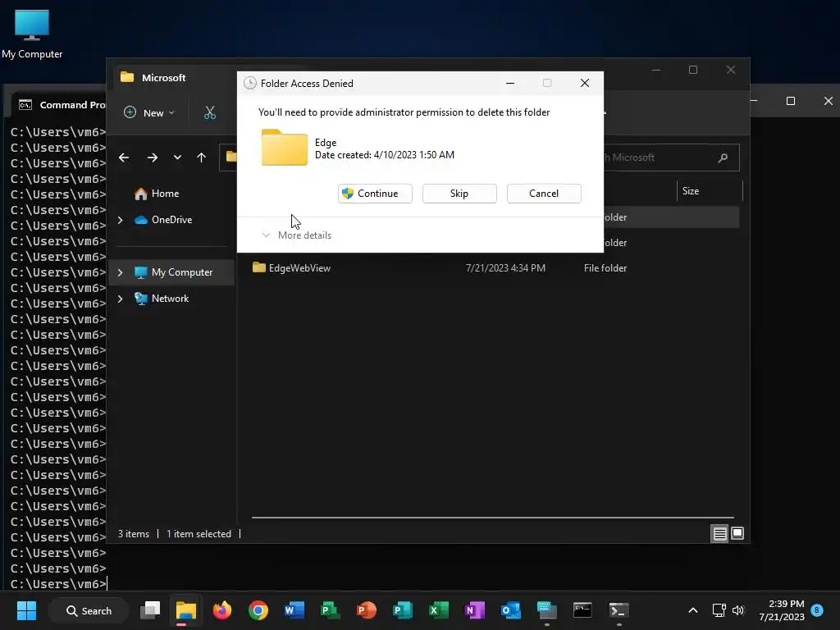
Task: Click File Explorer taskbar icon
Action: pos(186,610)
